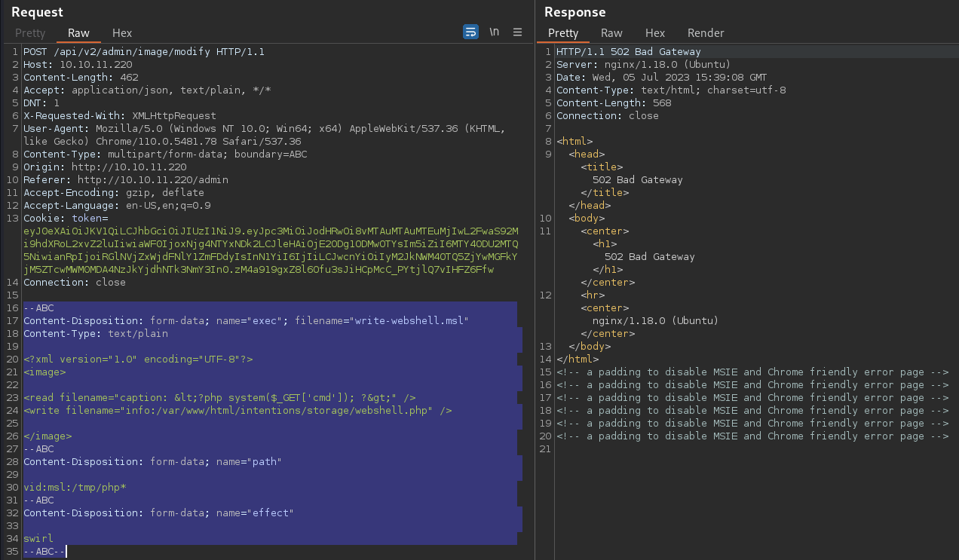
Task: Click the Origin: http://10.10.11.220 header
Action: click(105, 167)
